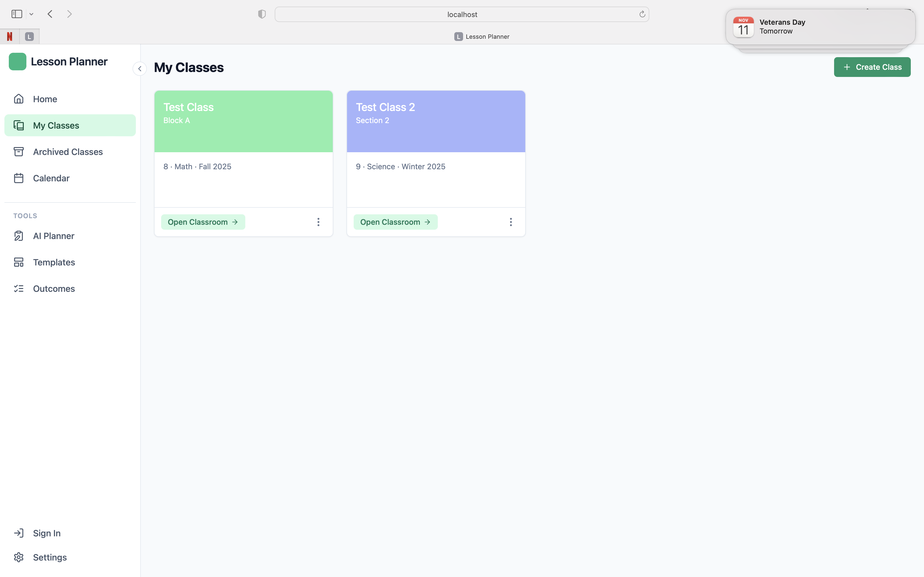Click the Home icon in sidebar

tap(18, 99)
